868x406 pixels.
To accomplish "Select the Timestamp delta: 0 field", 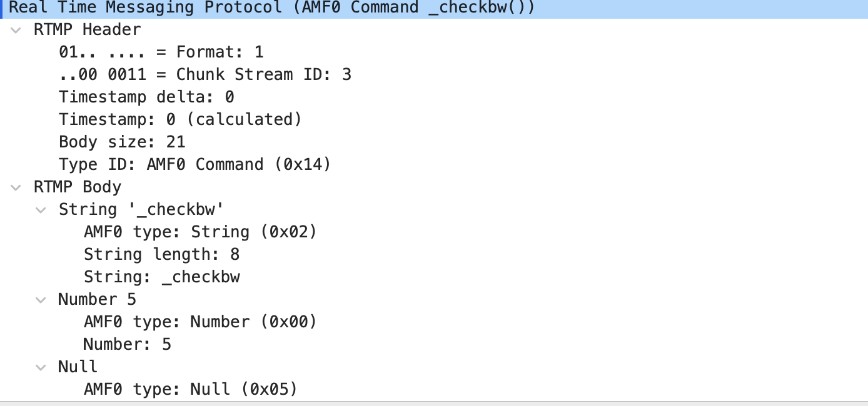I will coord(146,97).
